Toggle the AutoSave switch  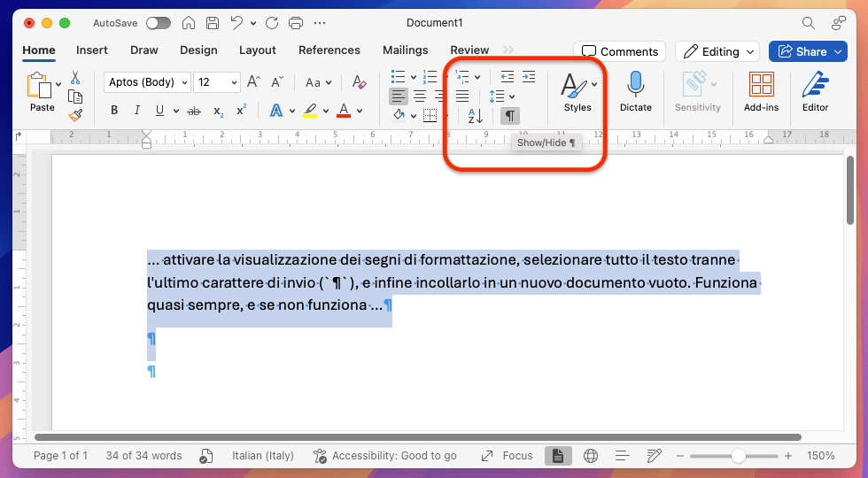point(158,23)
